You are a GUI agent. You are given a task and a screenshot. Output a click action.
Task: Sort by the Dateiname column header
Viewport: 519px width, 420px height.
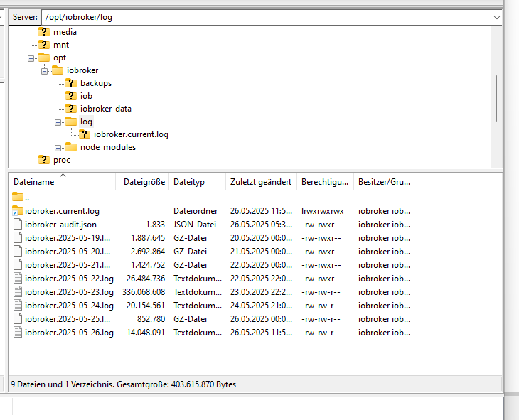tap(63, 182)
